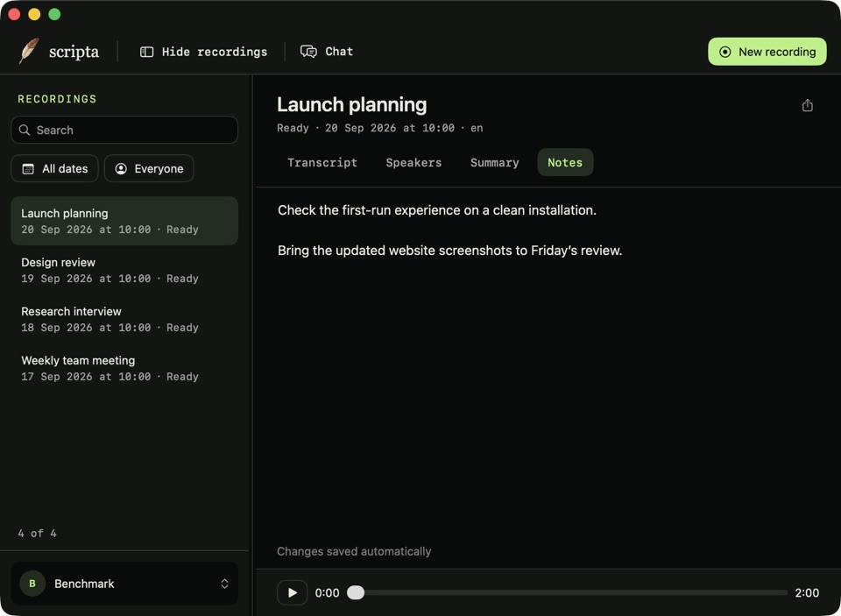
Task: Open the Weekly team meeting recording
Action: (124, 368)
